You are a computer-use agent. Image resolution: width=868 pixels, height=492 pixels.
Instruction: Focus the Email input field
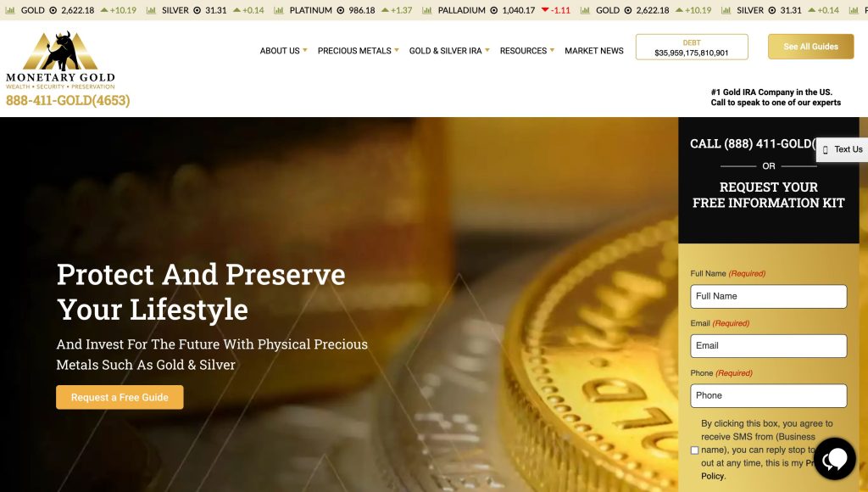[x=768, y=346]
